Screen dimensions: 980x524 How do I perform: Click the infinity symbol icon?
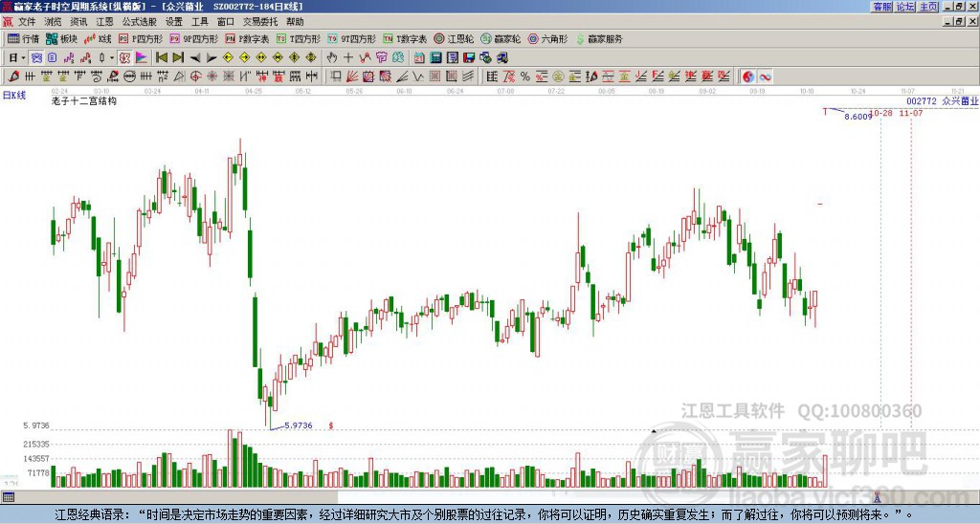[x=766, y=76]
